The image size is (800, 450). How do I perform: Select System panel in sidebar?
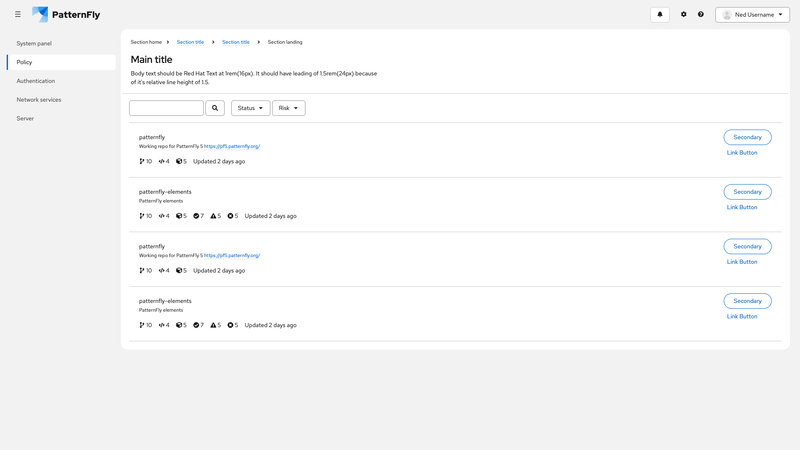61,43
